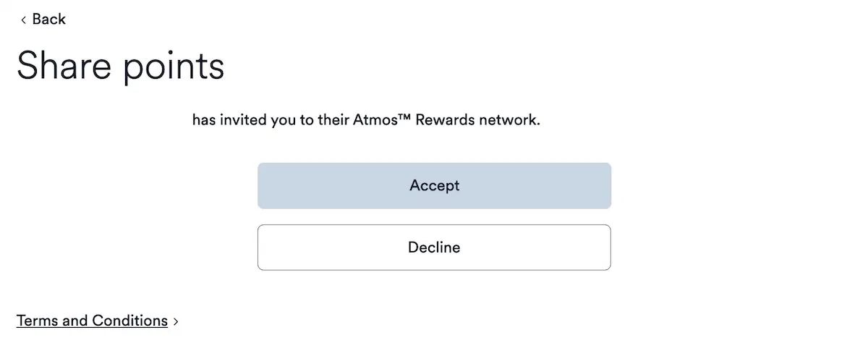The image size is (868, 343).
Task: Select the left-pointing arrow beside Back
Action: coord(24,20)
